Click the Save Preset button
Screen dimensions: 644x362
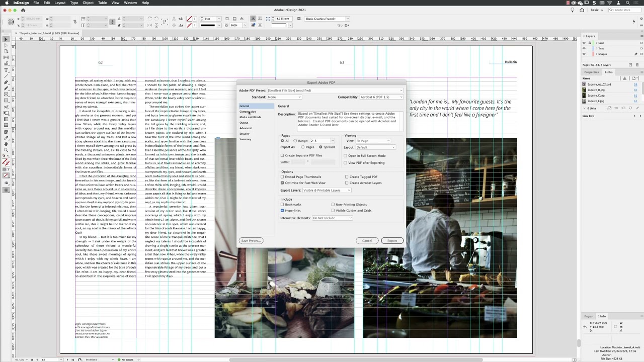251,241
